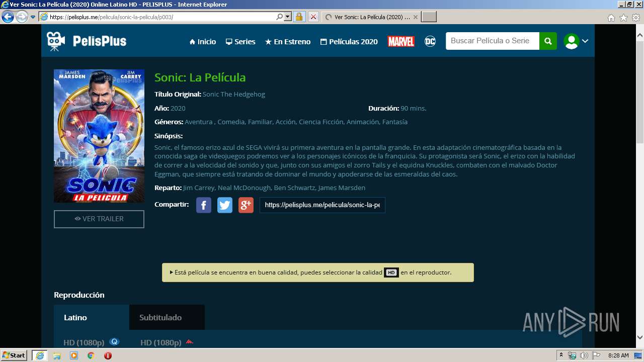The height and width of the screenshot is (362, 644).
Task: Click the network tray icon
Action: (x=572, y=355)
